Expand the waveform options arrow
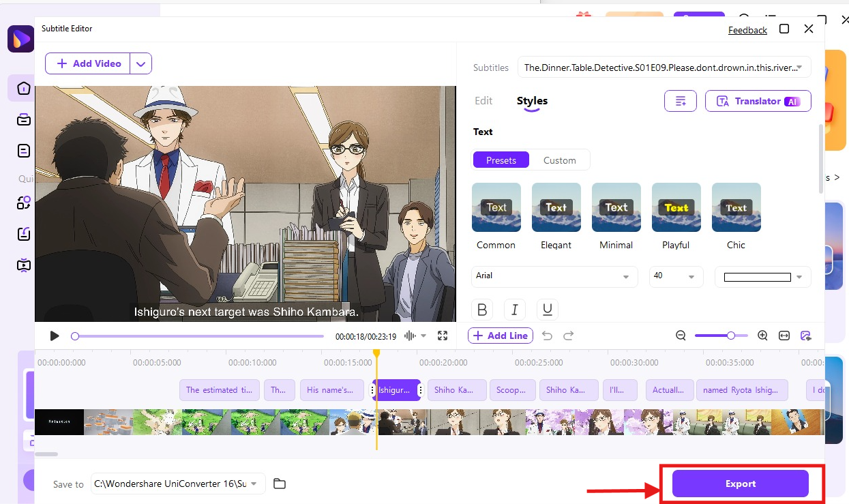The width and height of the screenshot is (849, 504). (x=423, y=336)
